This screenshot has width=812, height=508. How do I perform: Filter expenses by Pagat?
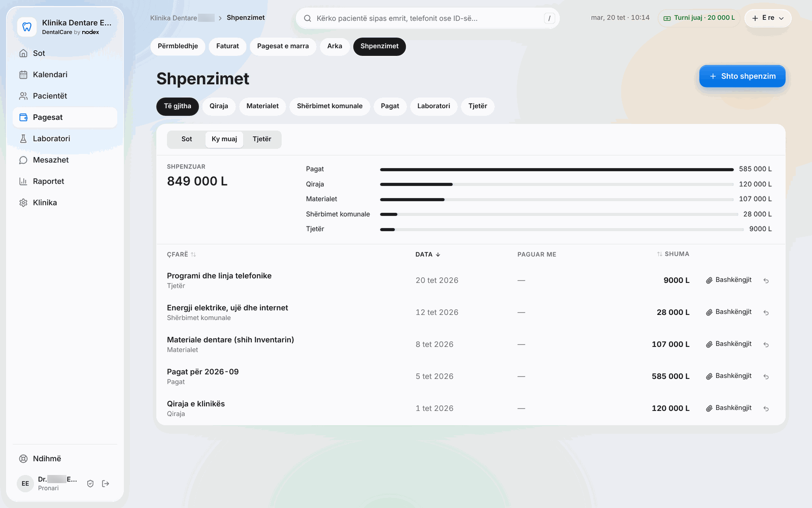click(390, 106)
